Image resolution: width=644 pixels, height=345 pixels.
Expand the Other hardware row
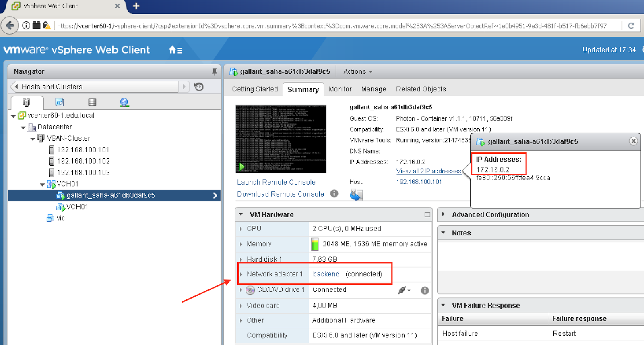[x=241, y=320]
